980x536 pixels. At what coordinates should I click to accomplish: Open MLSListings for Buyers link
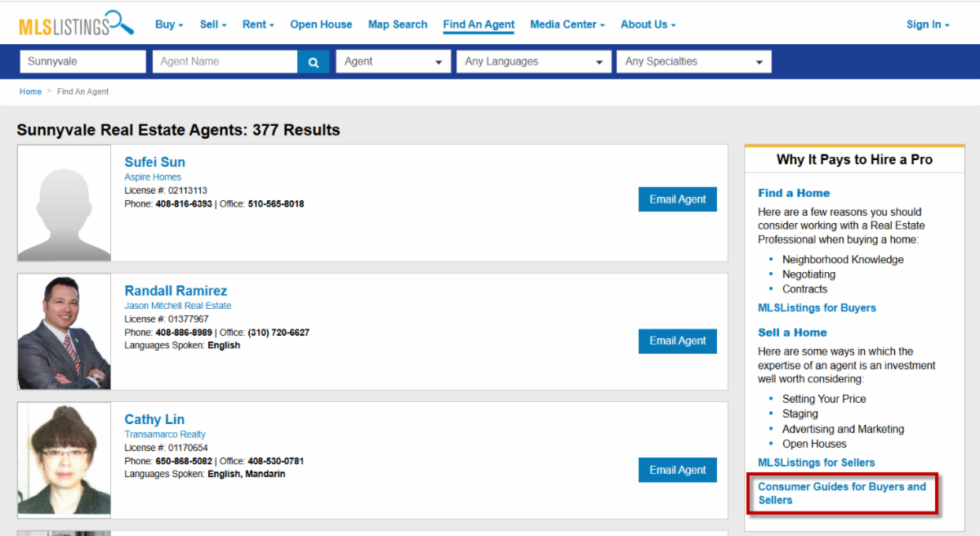tap(817, 308)
